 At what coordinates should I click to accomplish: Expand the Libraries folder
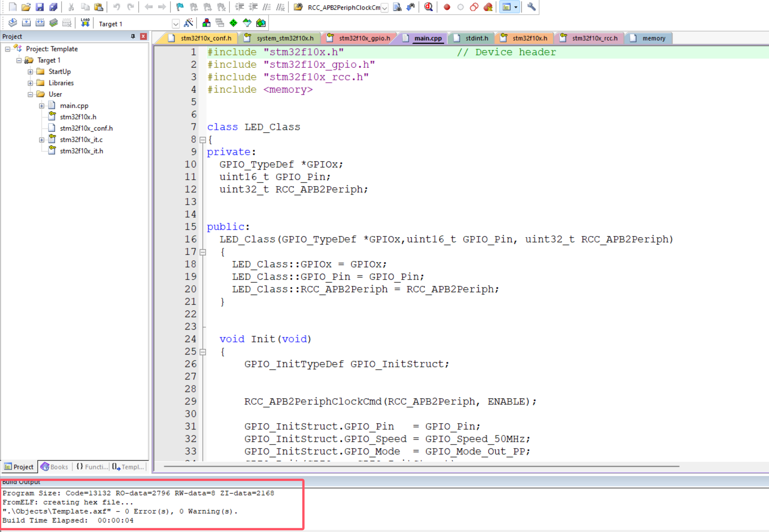pos(30,83)
